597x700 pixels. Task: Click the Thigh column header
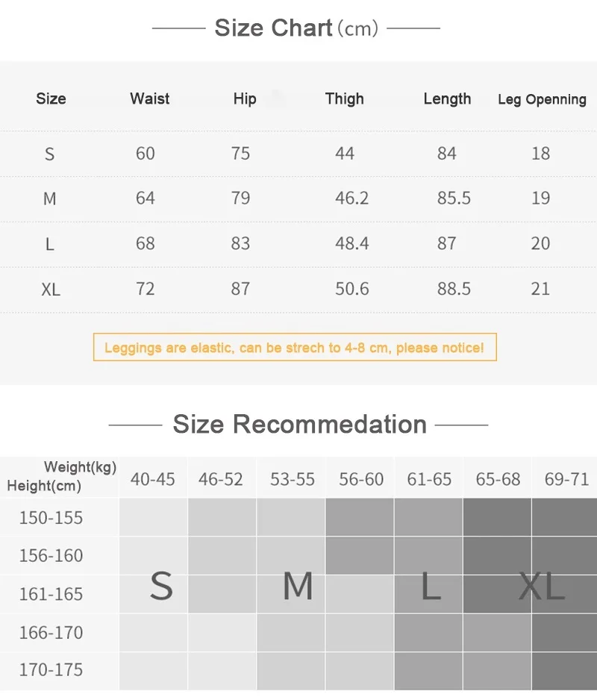pos(344,99)
